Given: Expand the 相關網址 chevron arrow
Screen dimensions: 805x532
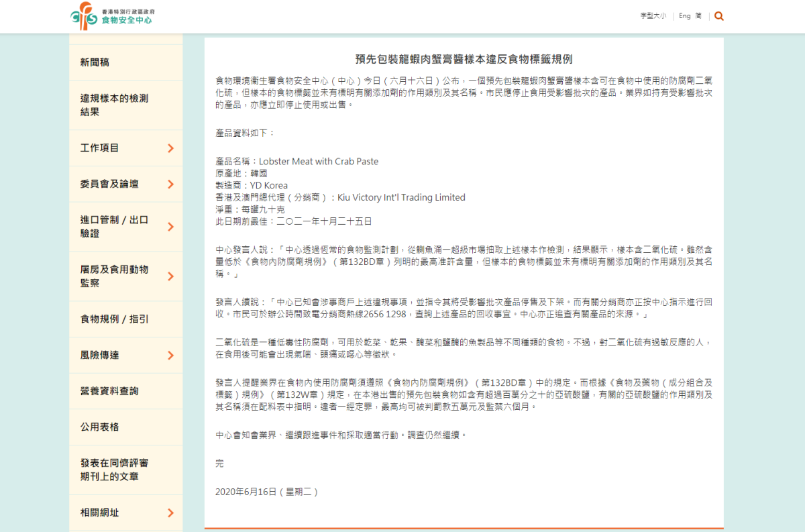Looking at the screenshot, I should point(170,513).
